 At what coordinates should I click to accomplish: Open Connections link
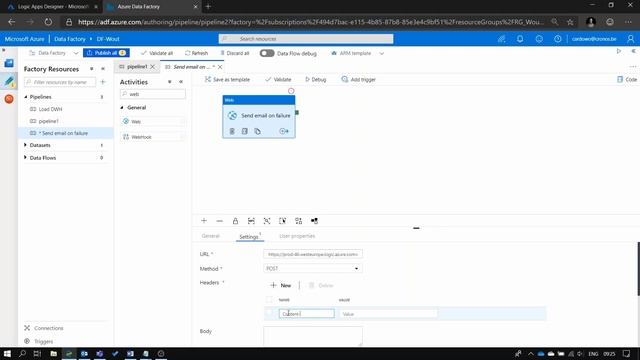[x=49, y=328]
